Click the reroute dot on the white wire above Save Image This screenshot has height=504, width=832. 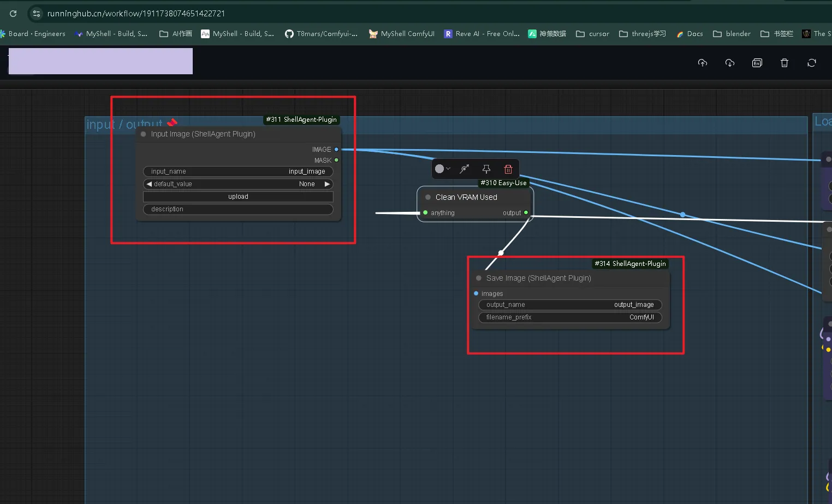coord(501,253)
